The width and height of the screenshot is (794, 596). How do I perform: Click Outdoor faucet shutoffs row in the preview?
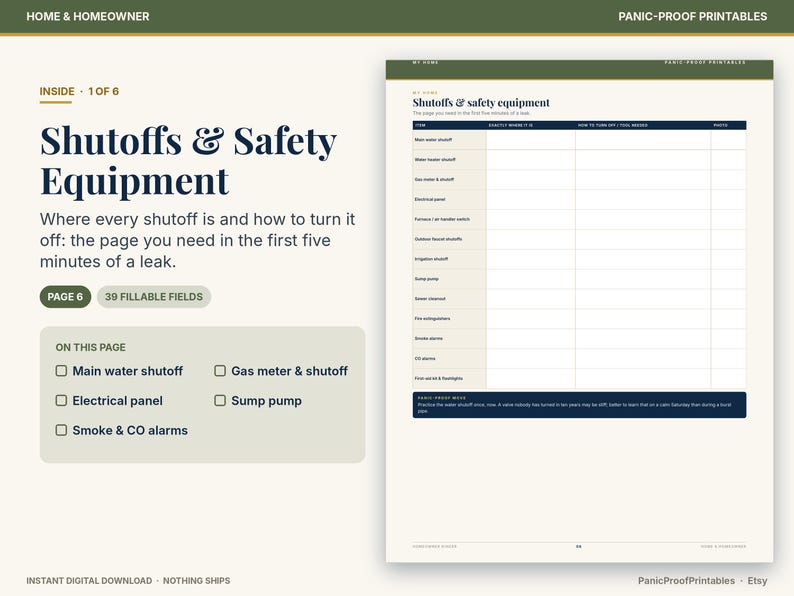(579, 239)
